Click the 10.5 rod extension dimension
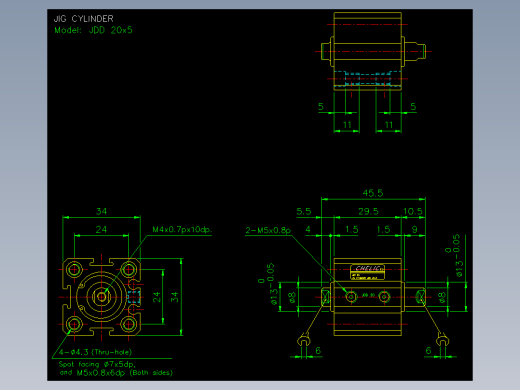 pyautogui.click(x=413, y=211)
